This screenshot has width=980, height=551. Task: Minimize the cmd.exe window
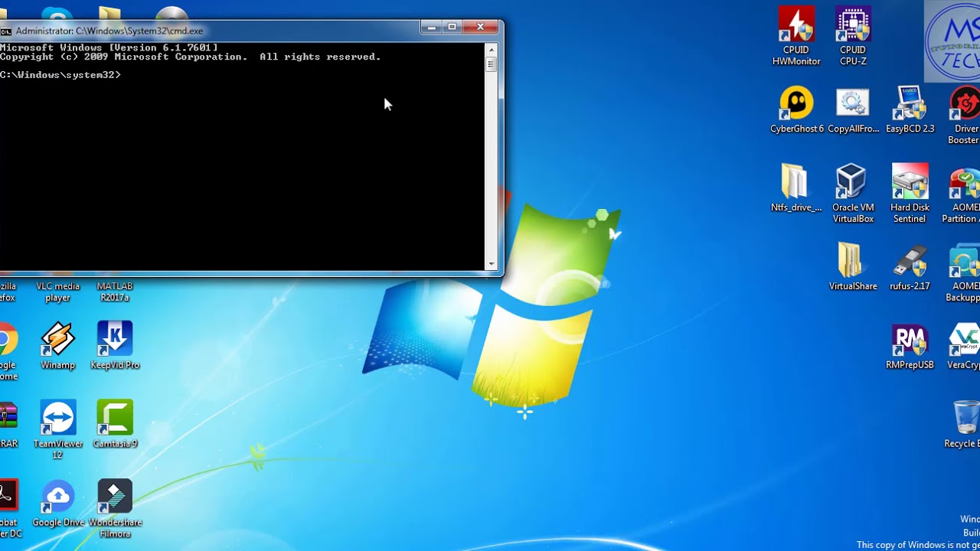(x=431, y=28)
